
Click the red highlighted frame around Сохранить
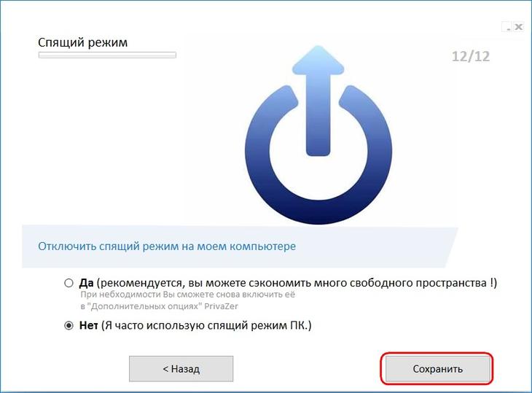click(x=437, y=368)
